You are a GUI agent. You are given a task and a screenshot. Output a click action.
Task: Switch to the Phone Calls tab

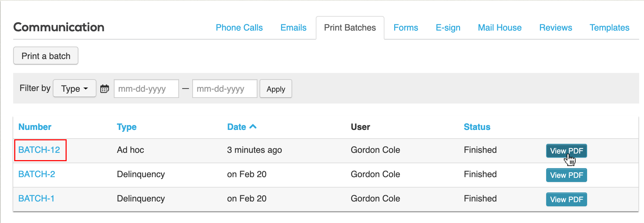tap(239, 28)
